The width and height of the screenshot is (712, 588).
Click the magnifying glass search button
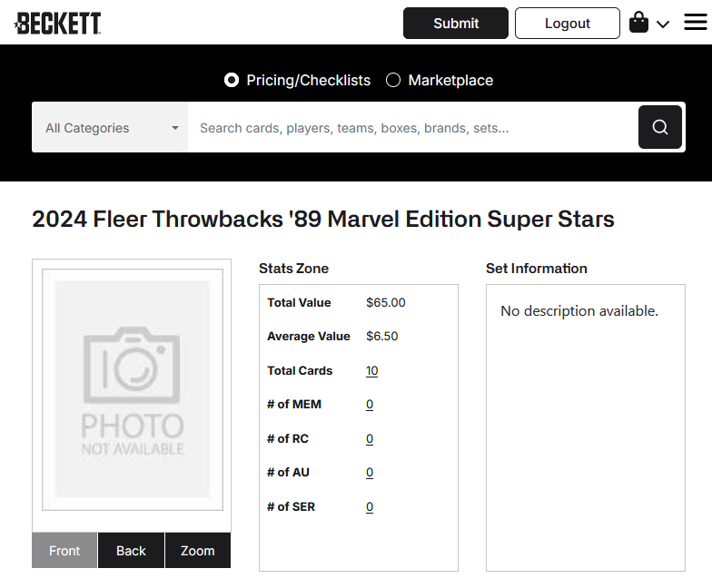(x=659, y=127)
